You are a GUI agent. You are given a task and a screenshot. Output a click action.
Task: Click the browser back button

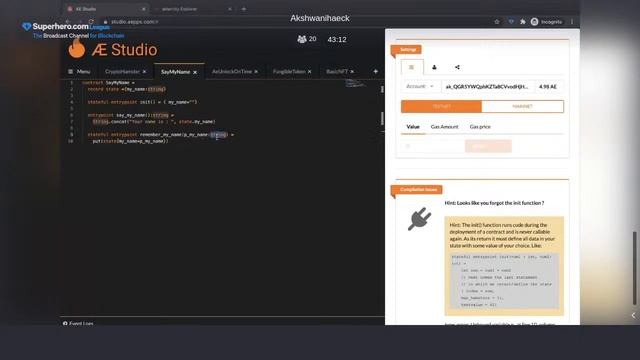click(x=68, y=22)
